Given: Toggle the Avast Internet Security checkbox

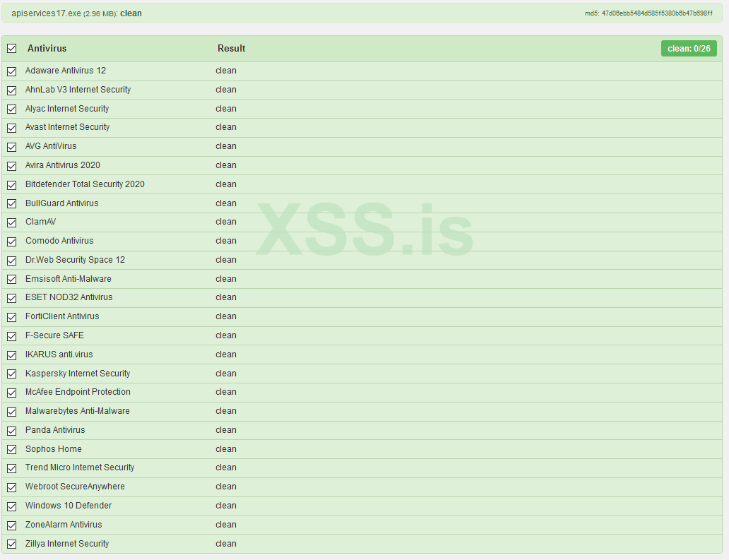Looking at the screenshot, I should [x=11, y=128].
